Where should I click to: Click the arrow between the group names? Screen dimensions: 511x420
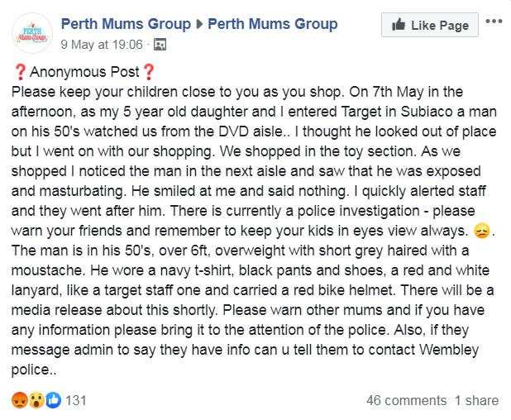[199, 24]
